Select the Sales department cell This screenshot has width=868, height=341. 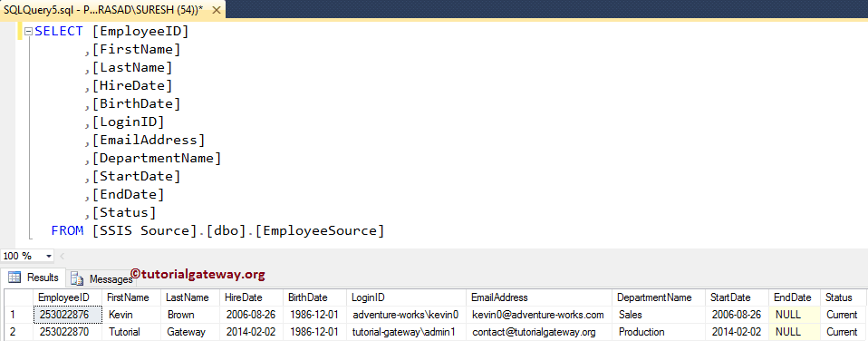click(659, 315)
